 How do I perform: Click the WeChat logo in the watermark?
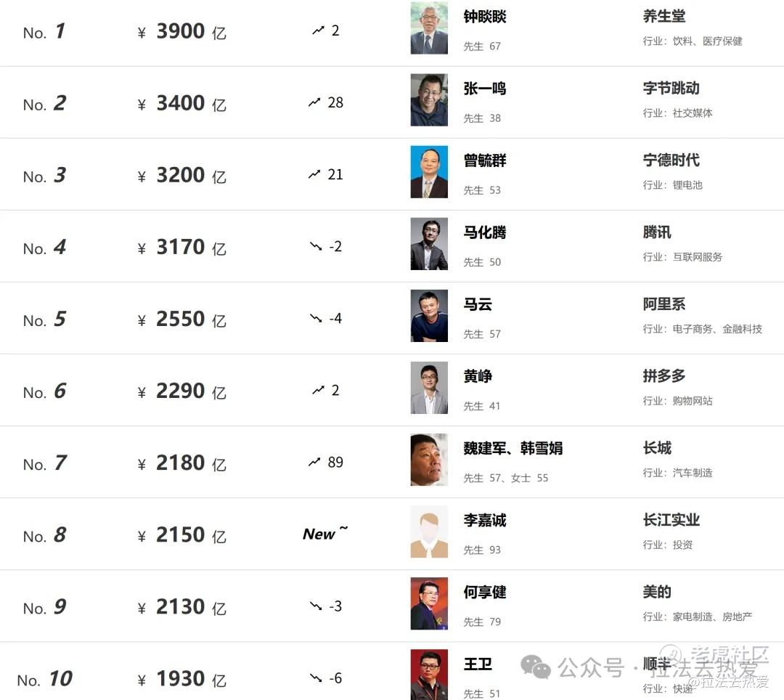(x=536, y=667)
